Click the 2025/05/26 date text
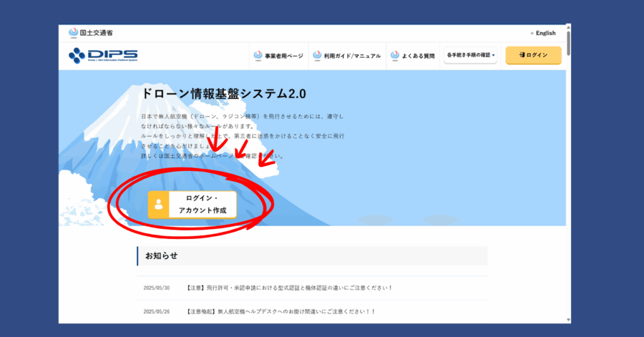Viewport: 644px width, 337px height. point(157,312)
